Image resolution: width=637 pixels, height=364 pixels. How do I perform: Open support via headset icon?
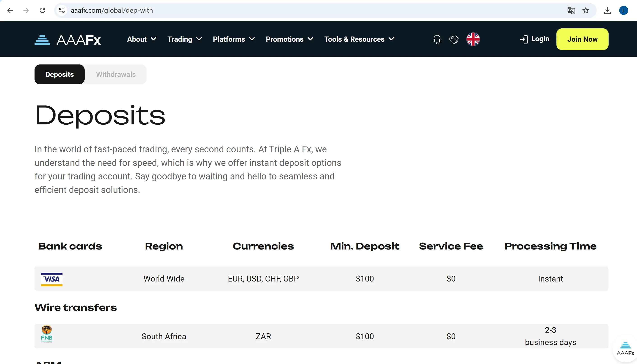(x=437, y=39)
